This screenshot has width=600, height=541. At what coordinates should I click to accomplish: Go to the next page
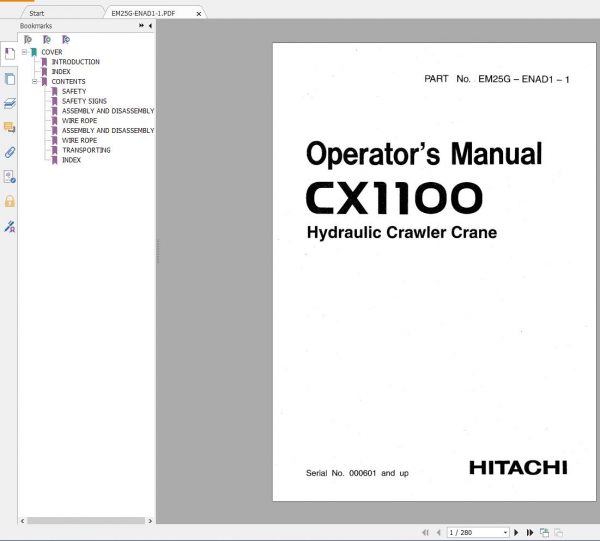[516, 532]
